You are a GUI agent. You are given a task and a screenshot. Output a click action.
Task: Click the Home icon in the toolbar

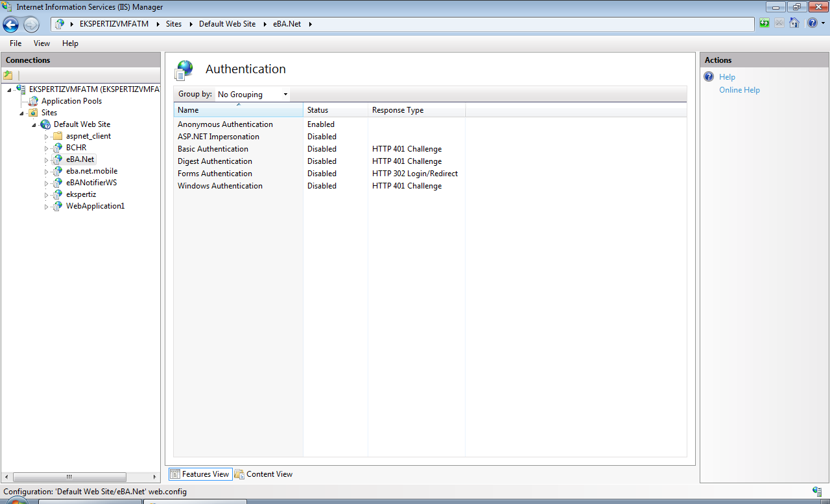794,23
